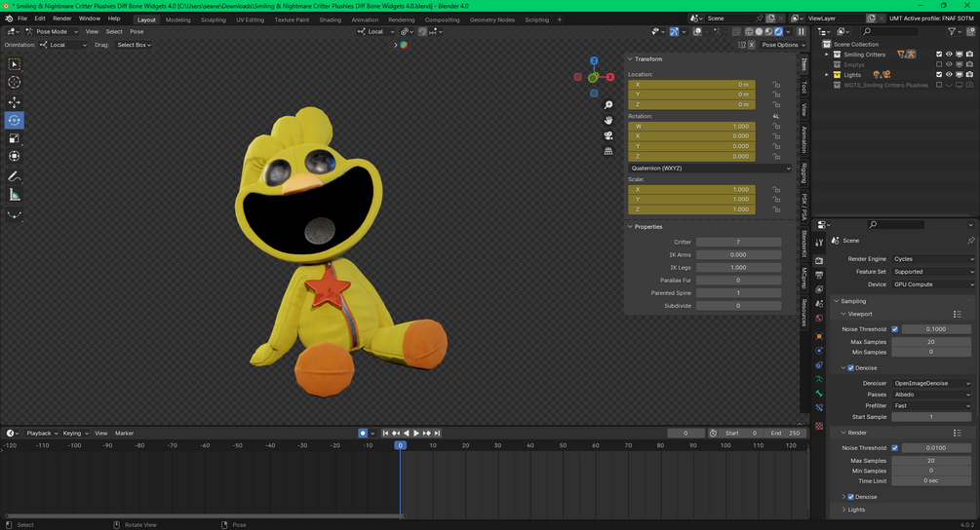This screenshot has width=980, height=530.
Task: Activate the Move tool
Action: click(15, 101)
